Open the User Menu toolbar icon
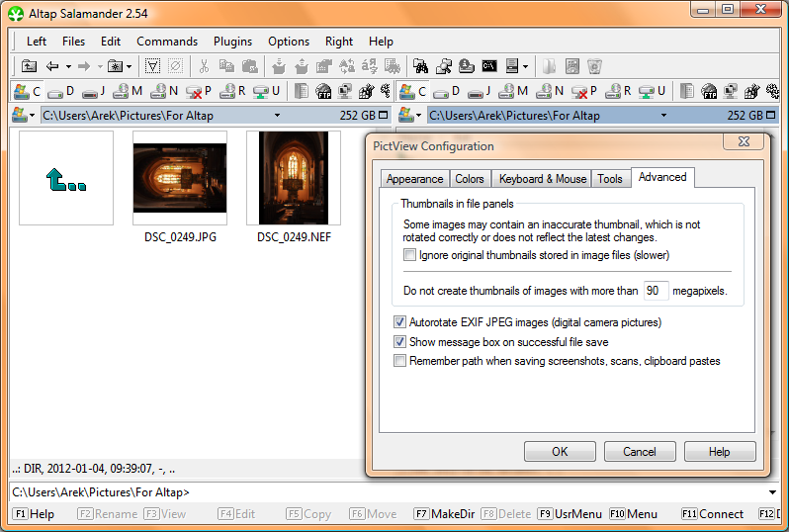Image resolution: width=789 pixels, height=532 pixels. [x=512, y=66]
